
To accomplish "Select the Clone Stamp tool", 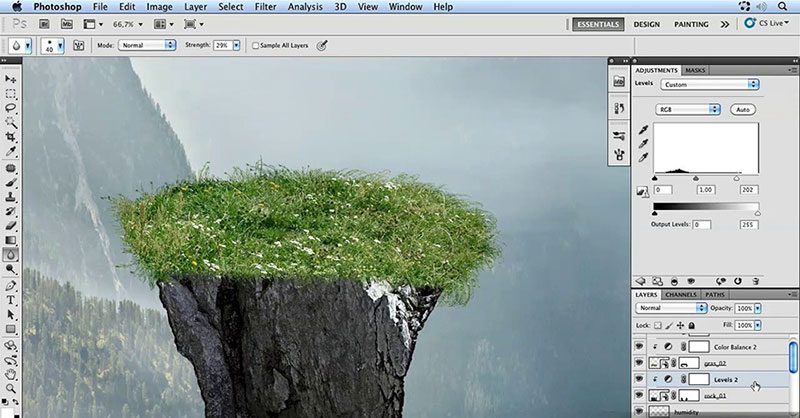I will pos(10,197).
